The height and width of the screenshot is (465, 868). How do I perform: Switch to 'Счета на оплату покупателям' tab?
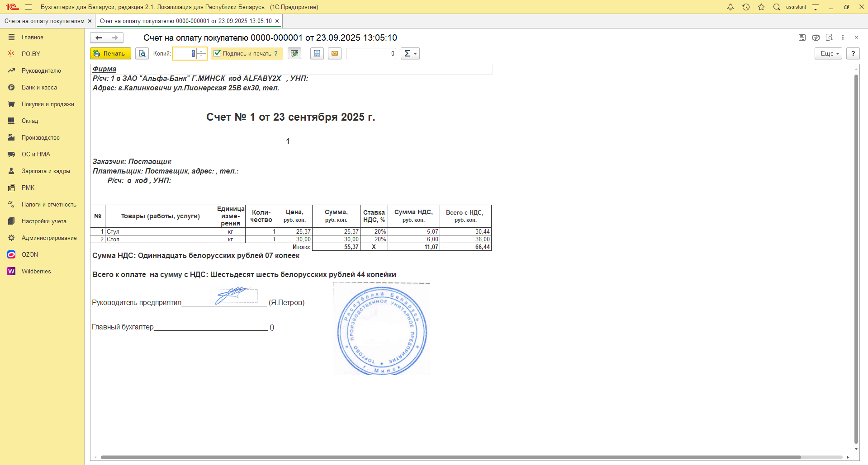pyautogui.click(x=44, y=21)
